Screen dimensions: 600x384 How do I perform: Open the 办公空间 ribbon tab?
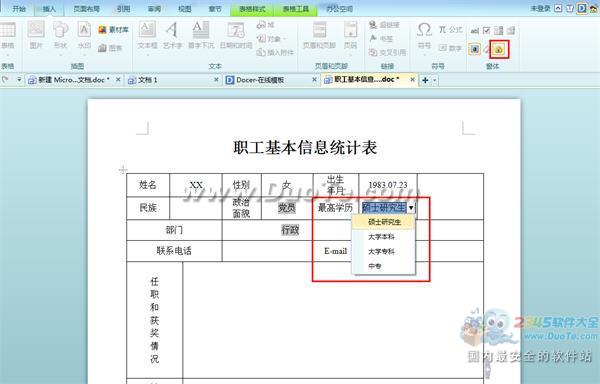pos(339,8)
